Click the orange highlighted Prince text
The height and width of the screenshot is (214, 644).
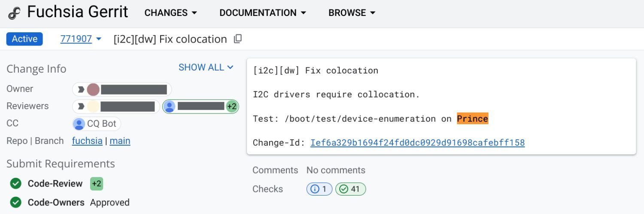point(472,119)
